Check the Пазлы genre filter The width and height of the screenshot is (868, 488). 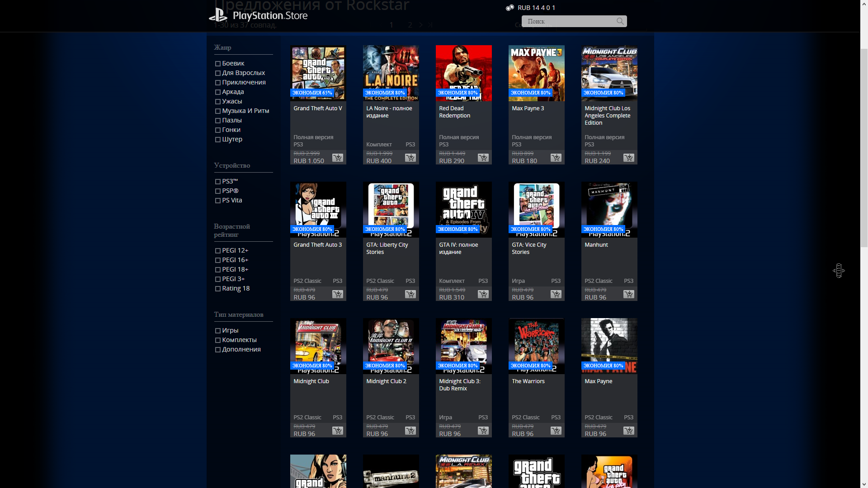pos(218,121)
